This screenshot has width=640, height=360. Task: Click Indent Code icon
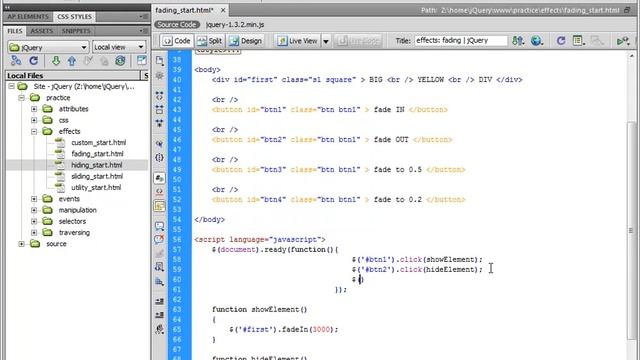coord(160,301)
